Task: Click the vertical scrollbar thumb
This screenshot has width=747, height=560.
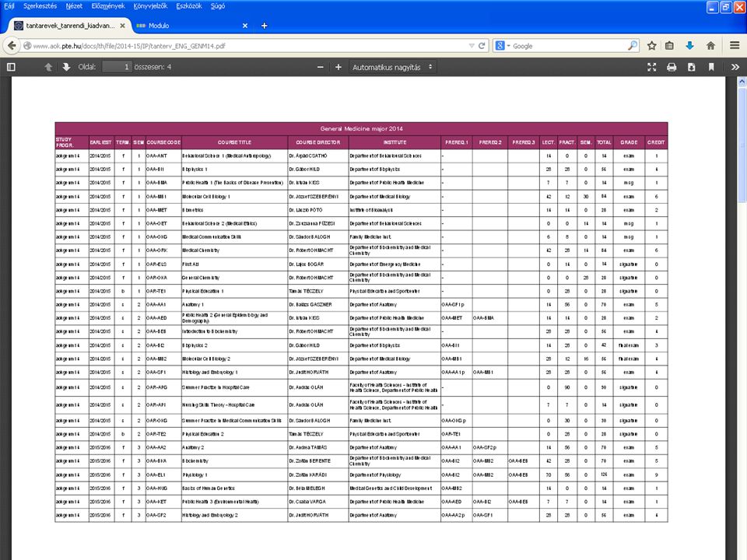Action: click(742, 145)
